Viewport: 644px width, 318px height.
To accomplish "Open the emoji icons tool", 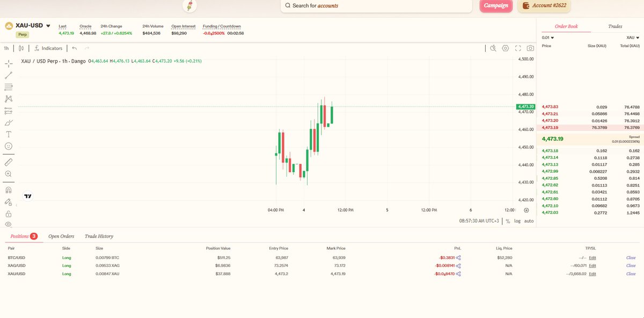I will pos(9,146).
